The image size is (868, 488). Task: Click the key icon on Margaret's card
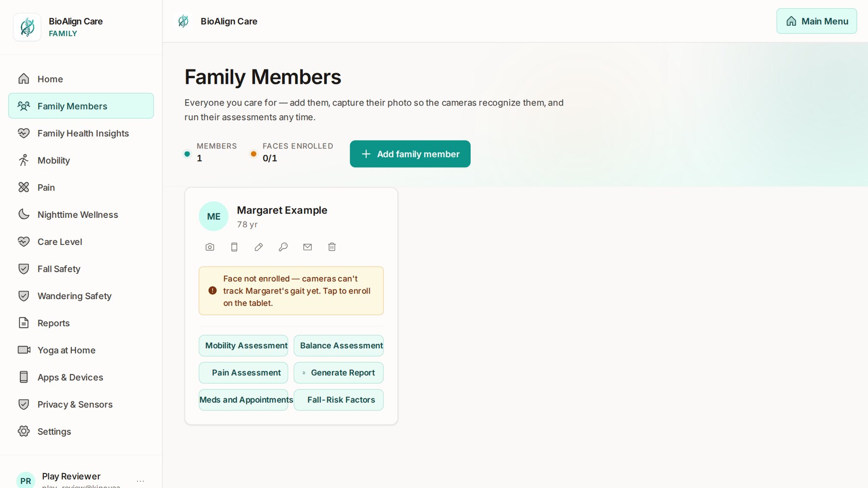pos(283,247)
